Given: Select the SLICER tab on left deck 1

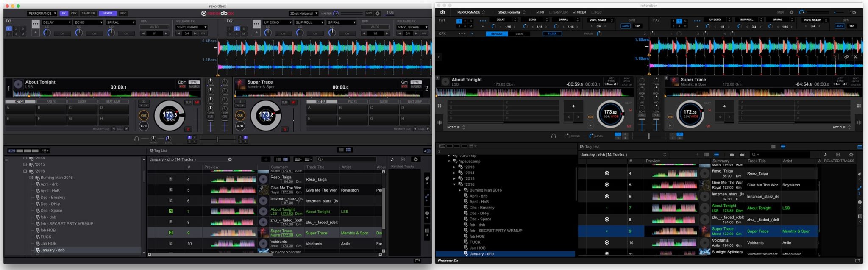Looking at the screenshot, I should pyautogui.click(x=82, y=102).
